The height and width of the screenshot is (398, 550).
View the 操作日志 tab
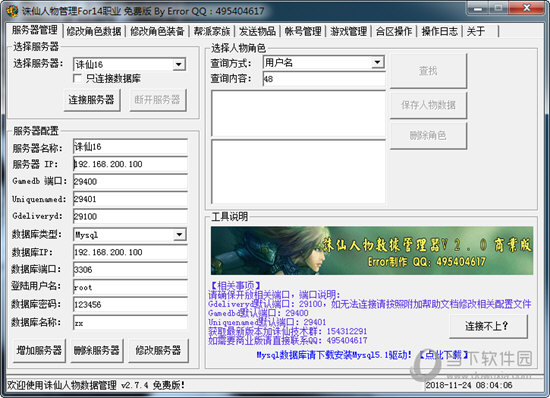click(440, 31)
